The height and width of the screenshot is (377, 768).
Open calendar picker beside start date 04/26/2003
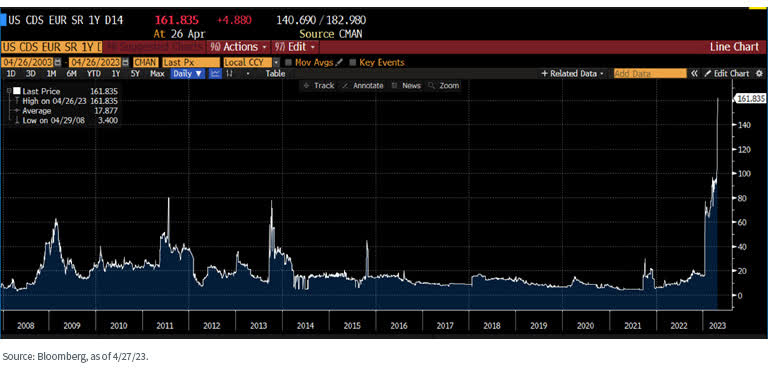pyautogui.click(x=59, y=63)
